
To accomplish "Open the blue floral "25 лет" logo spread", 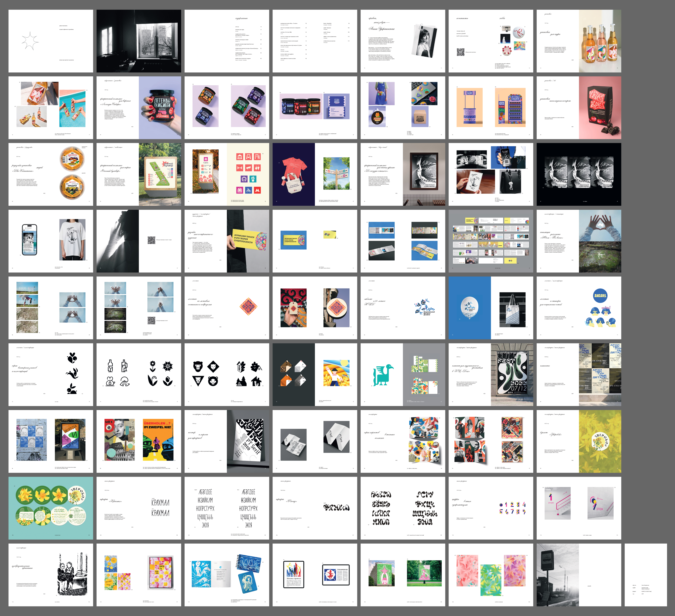I will pos(403,308).
